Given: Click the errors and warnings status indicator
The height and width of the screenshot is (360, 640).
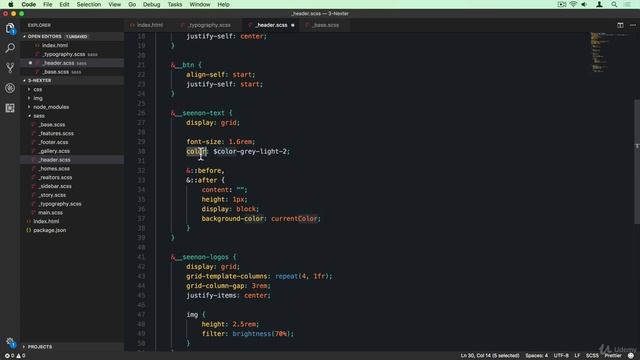Looking at the screenshot, I should coord(15,356).
